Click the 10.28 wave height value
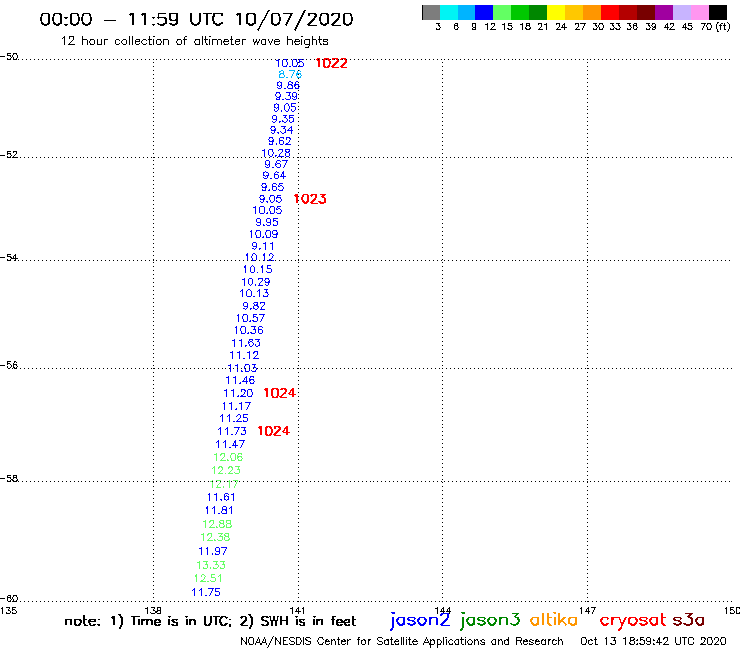The width and height of the screenshot is (740, 650). click(x=276, y=153)
